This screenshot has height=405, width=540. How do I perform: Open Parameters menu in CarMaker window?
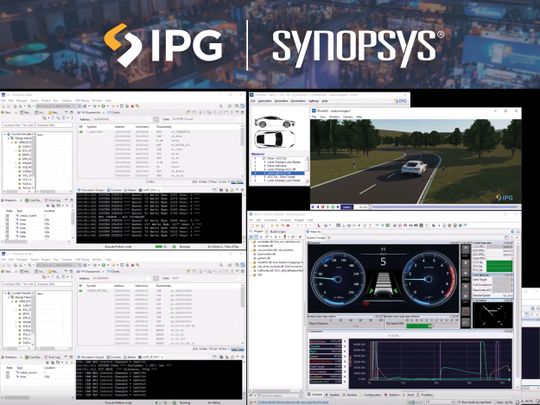(x=298, y=101)
